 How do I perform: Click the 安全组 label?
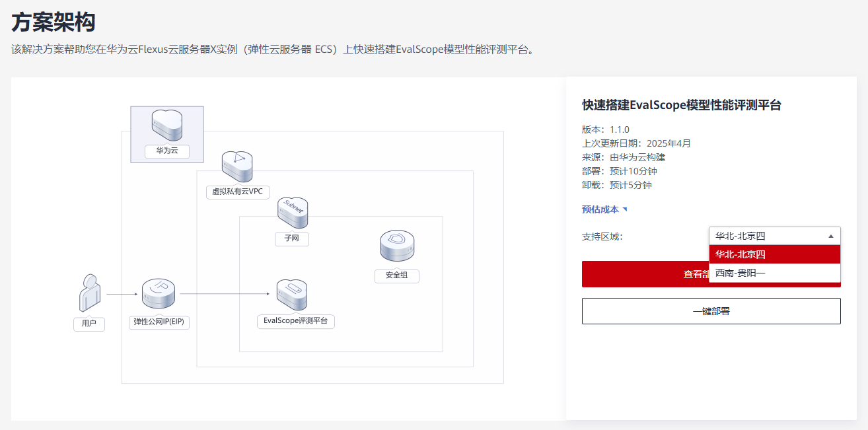click(x=397, y=275)
